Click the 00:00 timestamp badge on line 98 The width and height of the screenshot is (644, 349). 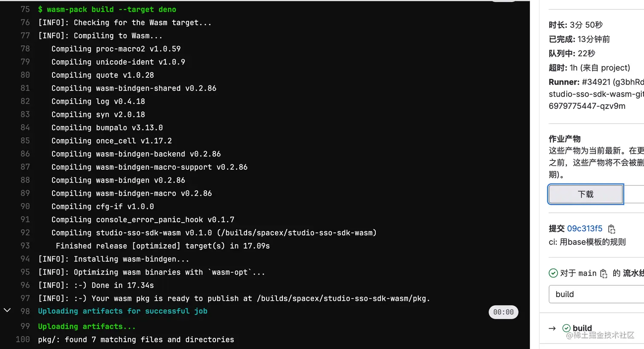click(x=503, y=312)
